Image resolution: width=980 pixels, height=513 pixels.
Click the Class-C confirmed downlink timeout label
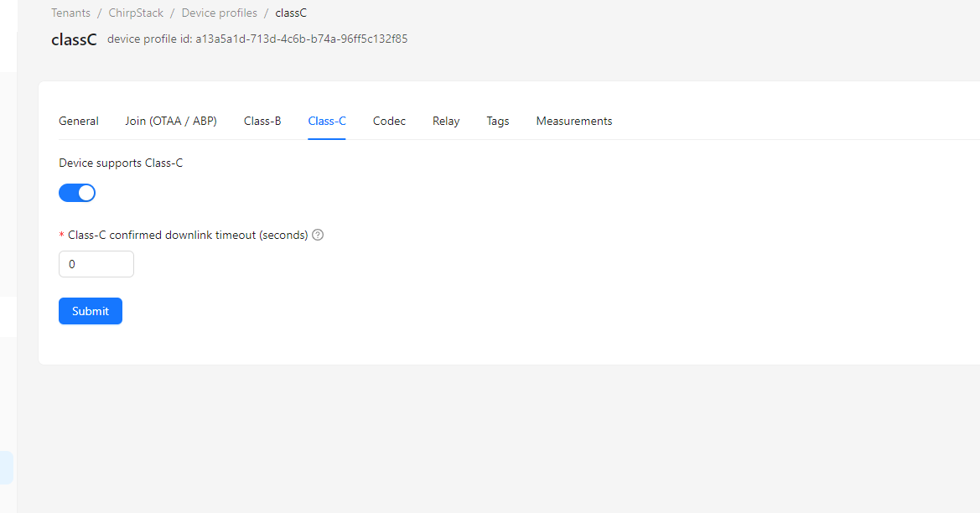[x=188, y=236]
